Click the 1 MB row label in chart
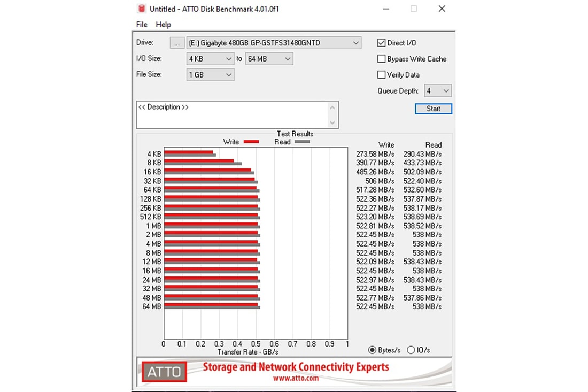Image resolution: width=588 pixels, height=392 pixels. pos(153,226)
